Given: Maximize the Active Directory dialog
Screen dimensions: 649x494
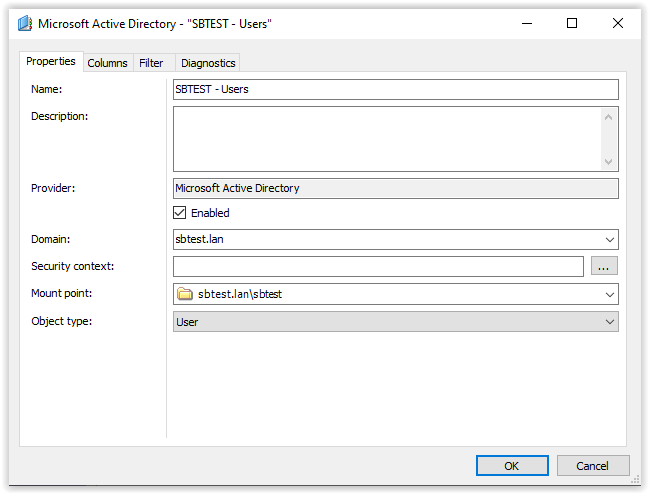Looking at the screenshot, I should tap(572, 23).
